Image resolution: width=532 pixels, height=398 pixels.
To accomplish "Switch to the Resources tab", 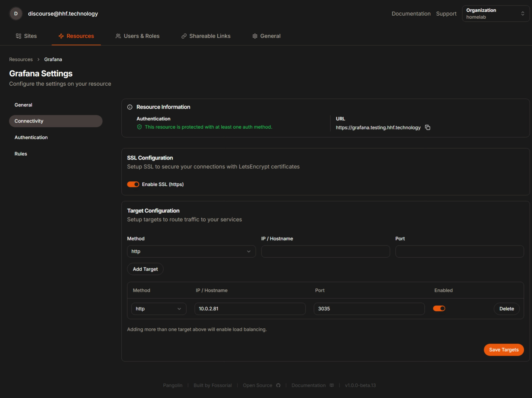I will click(76, 36).
